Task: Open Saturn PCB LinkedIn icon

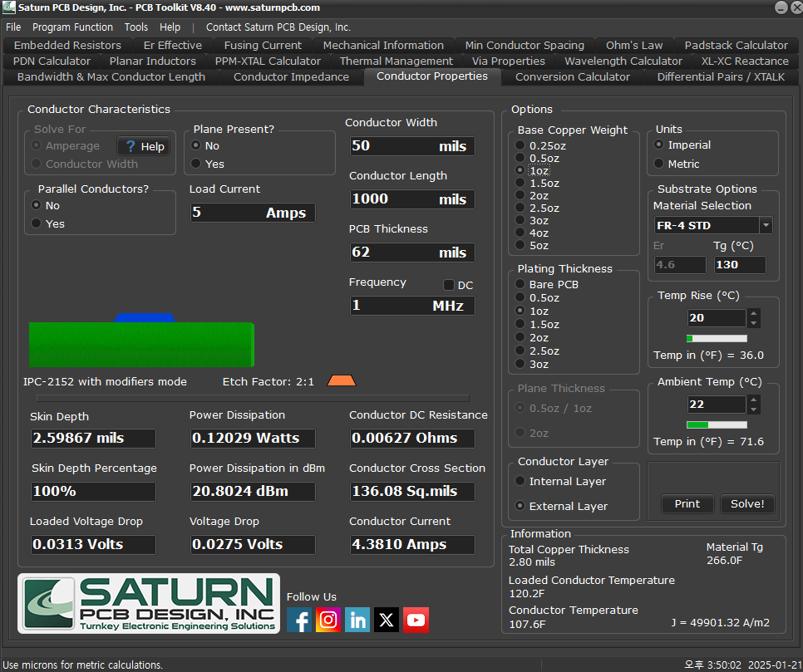Action: click(357, 620)
